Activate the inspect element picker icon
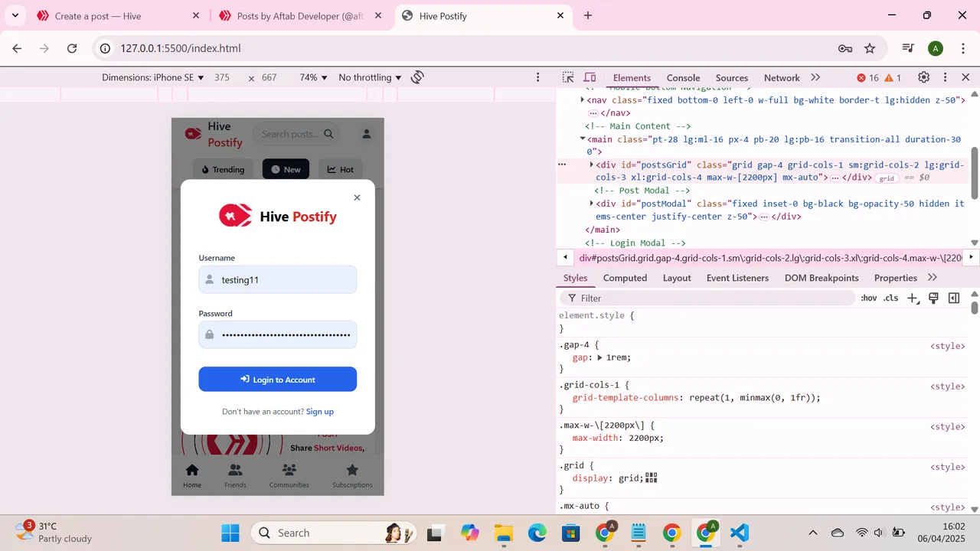 coord(568,77)
